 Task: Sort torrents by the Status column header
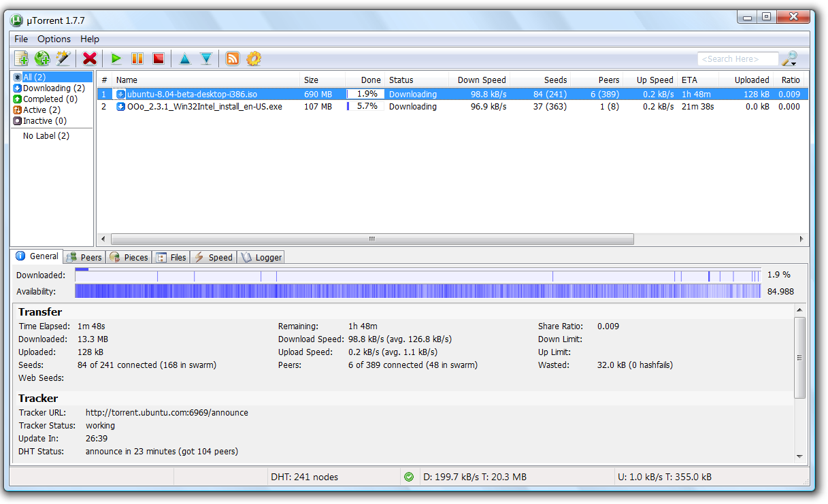(x=417, y=80)
